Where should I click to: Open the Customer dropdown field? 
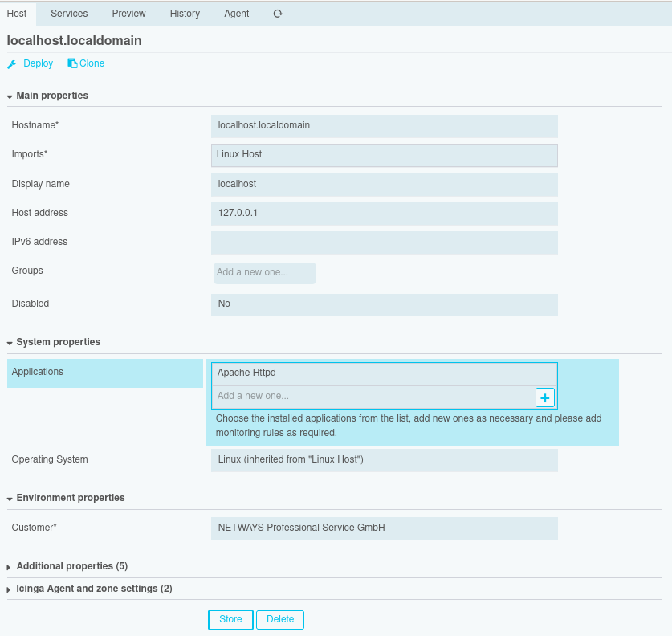(384, 528)
